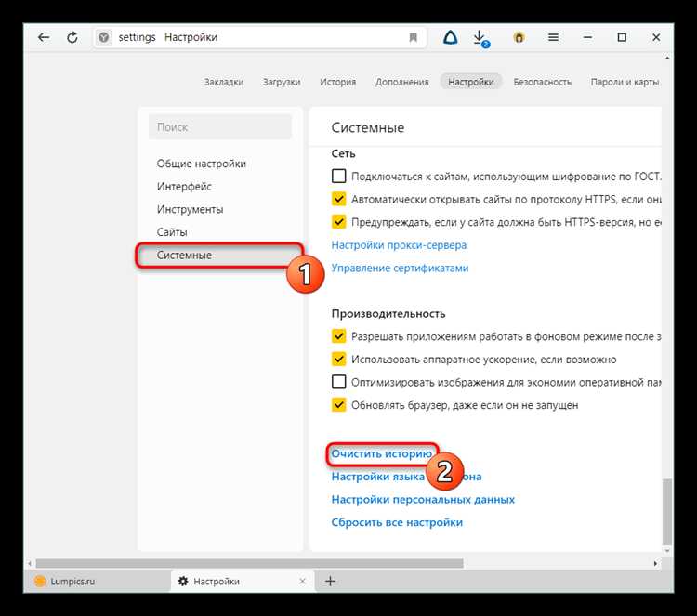Switch to the Загрузки tab
The height and width of the screenshot is (616, 697).
[282, 82]
